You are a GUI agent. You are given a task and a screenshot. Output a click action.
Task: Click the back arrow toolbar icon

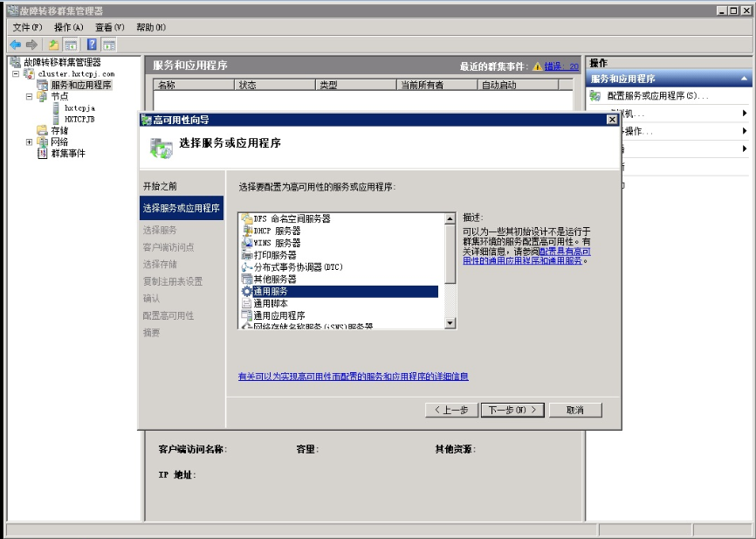[16, 45]
